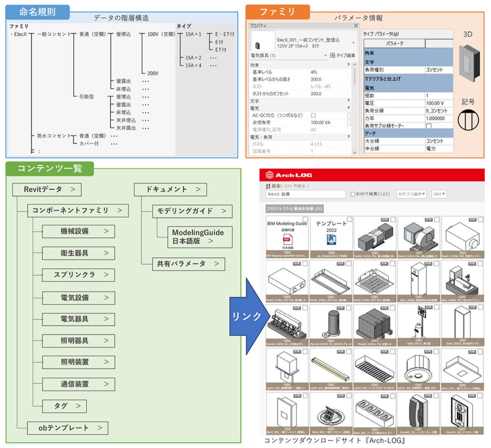Select checkbox on CommD_152 door phone card

(480, 396)
